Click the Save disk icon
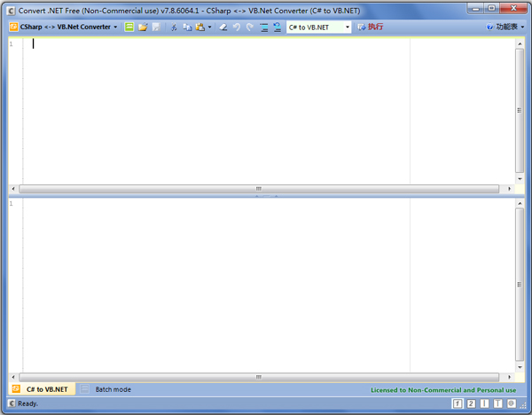 pos(156,27)
